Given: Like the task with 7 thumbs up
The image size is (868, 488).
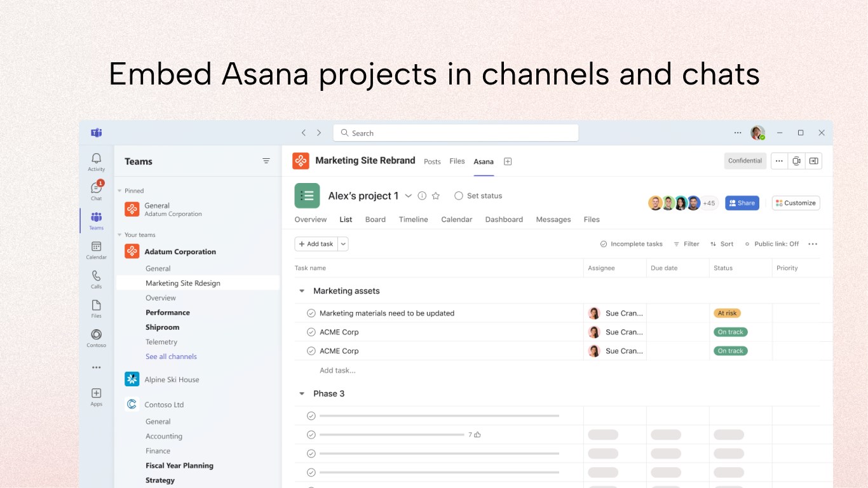Looking at the screenshot, I should point(477,435).
